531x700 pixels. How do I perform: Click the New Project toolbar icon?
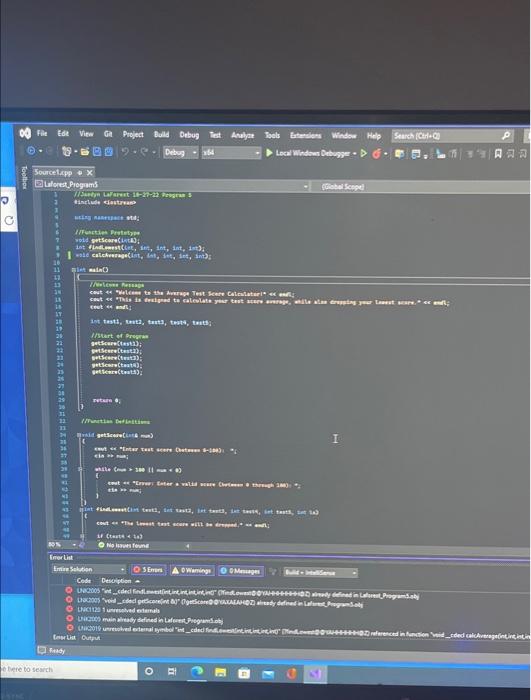coord(67,152)
